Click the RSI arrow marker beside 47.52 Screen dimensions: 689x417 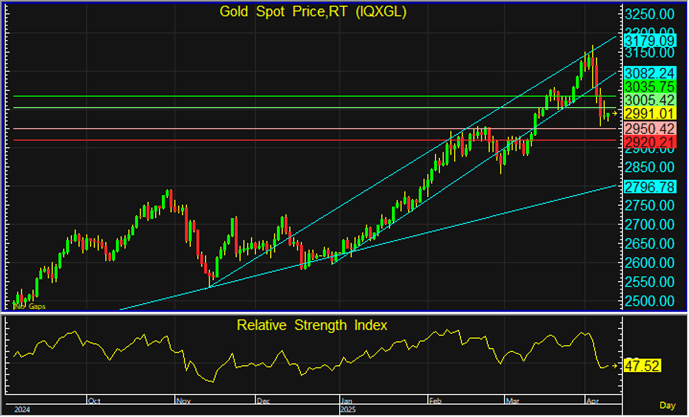click(616, 366)
